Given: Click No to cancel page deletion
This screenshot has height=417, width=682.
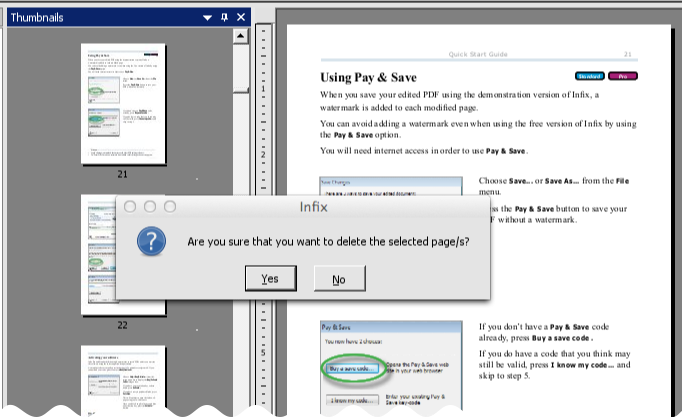Looking at the screenshot, I should click(x=338, y=278).
